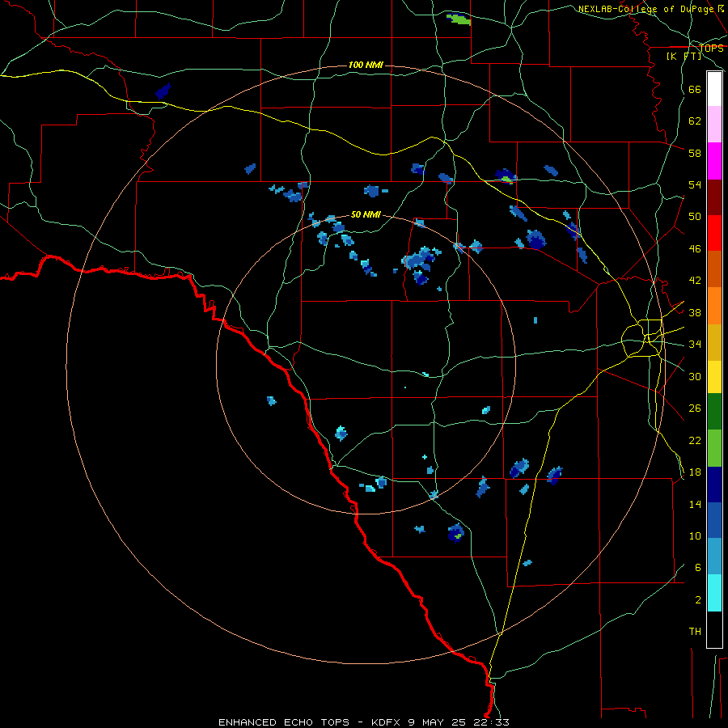Click the legend scale value 38
The width and height of the screenshot is (728, 728).
[695, 312]
